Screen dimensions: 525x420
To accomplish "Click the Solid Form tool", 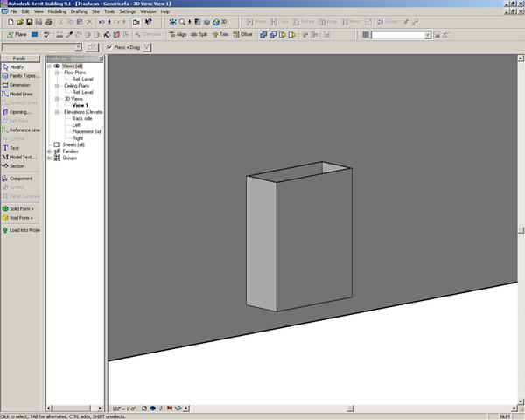I will pos(21,208).
